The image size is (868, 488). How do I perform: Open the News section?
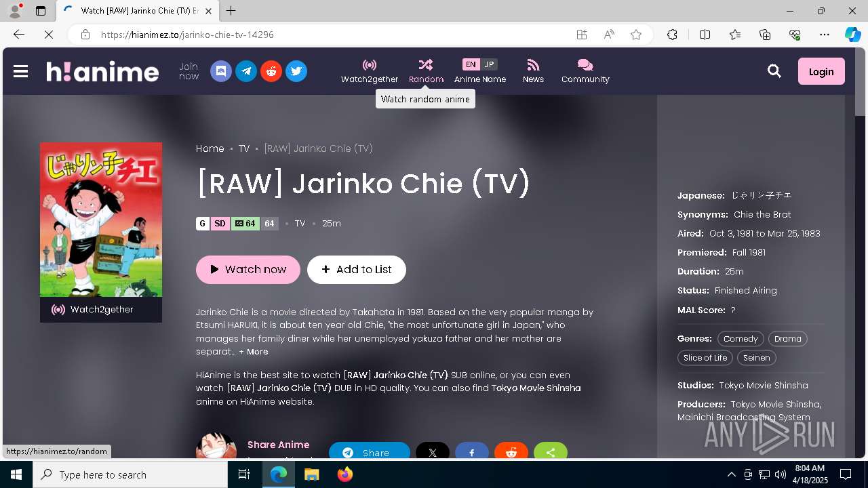[533, 71]
